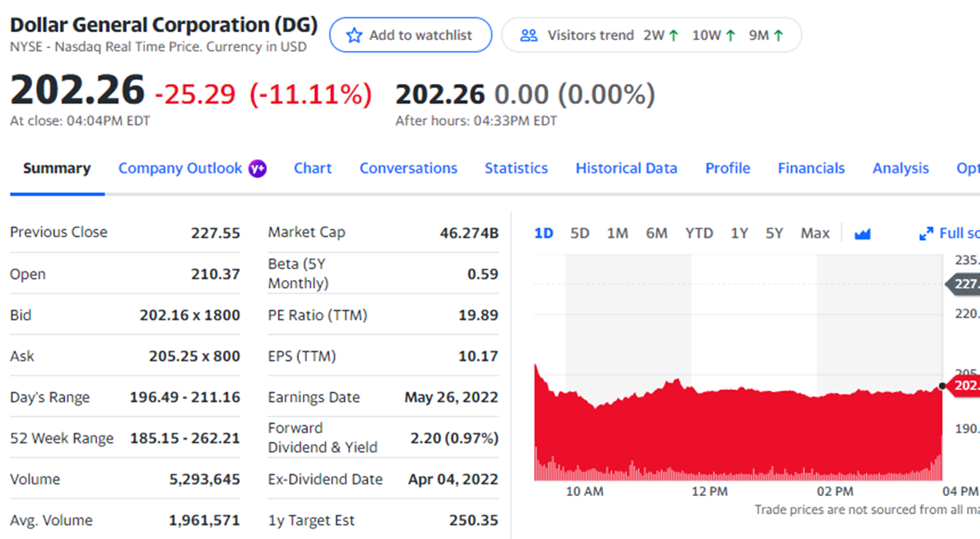Click the after hours 0.00 (0.00%) figure
Screen dimensions: 980x539
click(575, 94)
